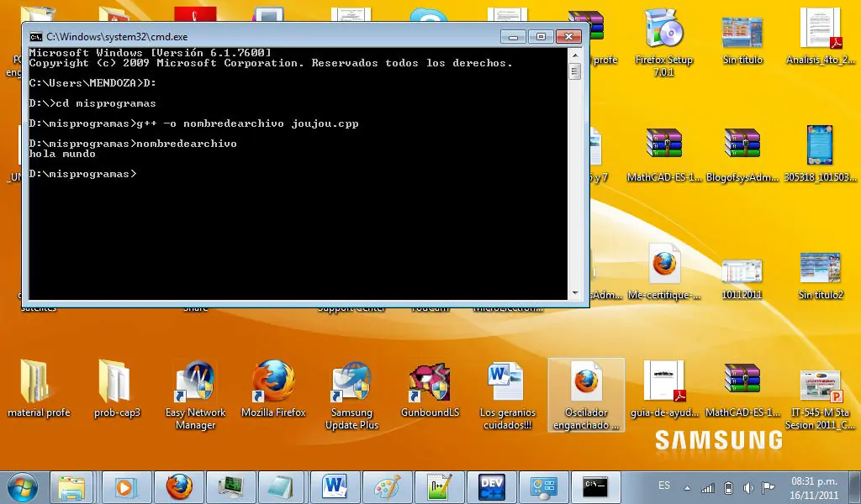Image resolution: width=861 pixels, height=504 pixels.
Task: Open Paint from the taskbar palette icon
Action: click(x=387, y=487)
